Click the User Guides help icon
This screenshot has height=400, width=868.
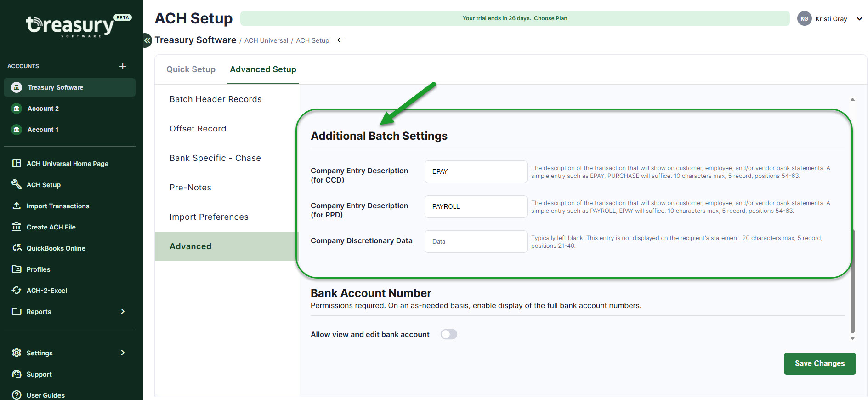pos(17,395)
